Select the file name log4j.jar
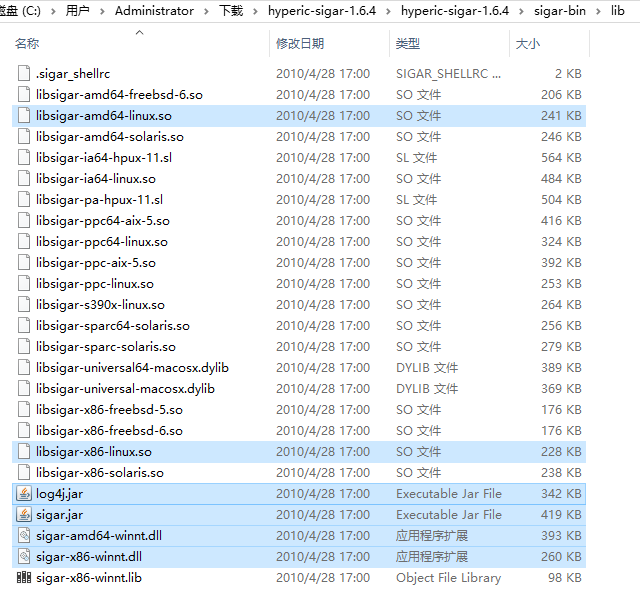Viewport: 640px width, 599px height. point(60,494)
